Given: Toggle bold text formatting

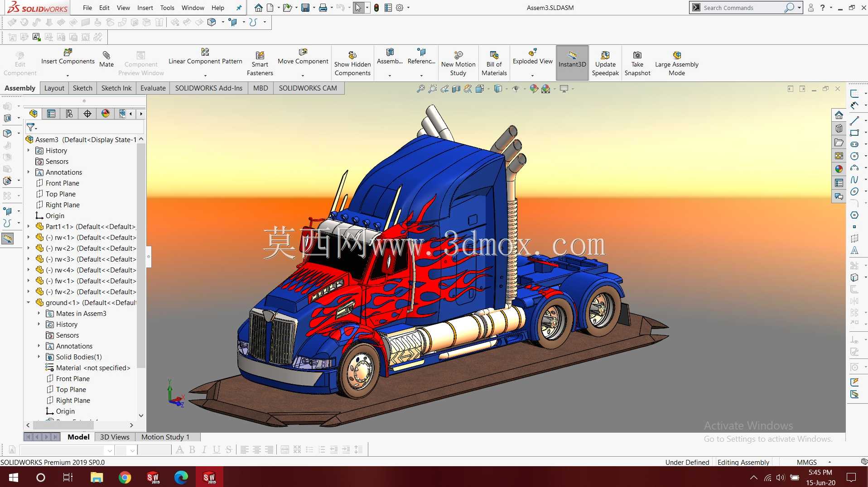Looking at the screenshot, I should [192, 449].
